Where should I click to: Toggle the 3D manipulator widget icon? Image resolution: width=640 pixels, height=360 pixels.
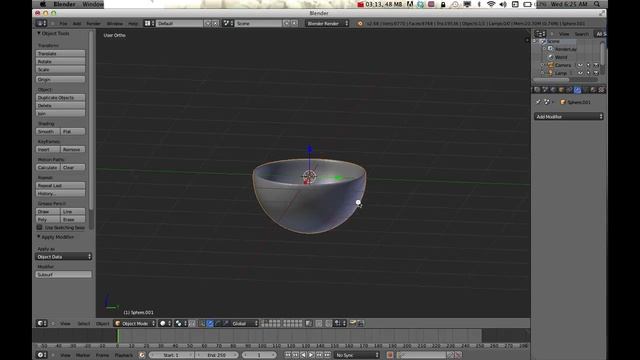[202, 323]
